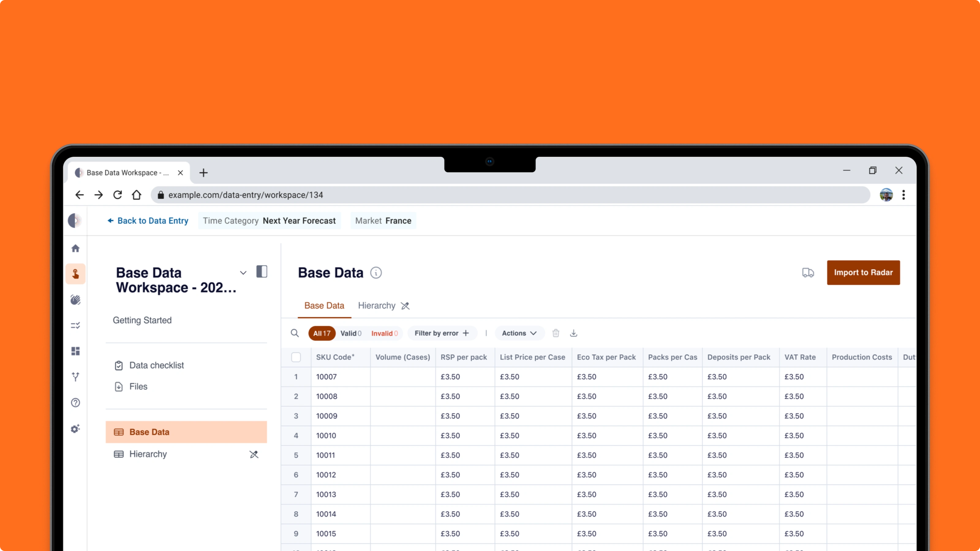Image resolution: width=980 pixels, height=551 pixels.
Task: Switch to the Hierarchy tab
Action: 377,305
